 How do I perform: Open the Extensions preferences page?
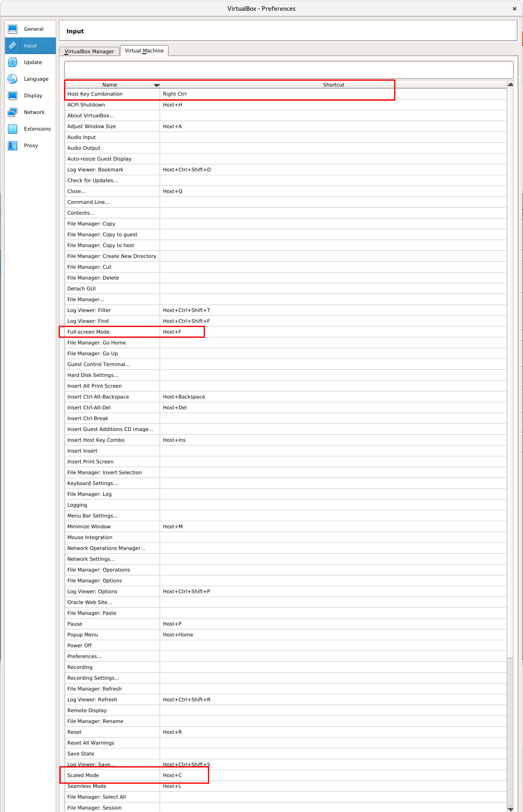point(30,129)
